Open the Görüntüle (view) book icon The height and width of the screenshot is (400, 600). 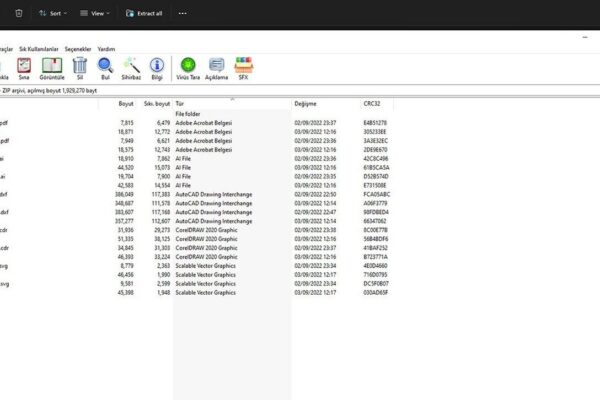pos(52,68)
